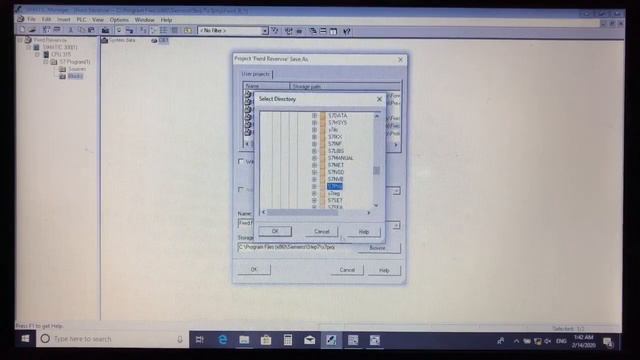The width and height of the screenshot is (640, 360).
Task: Select the OB1 block icon
Action: (154, 40)
